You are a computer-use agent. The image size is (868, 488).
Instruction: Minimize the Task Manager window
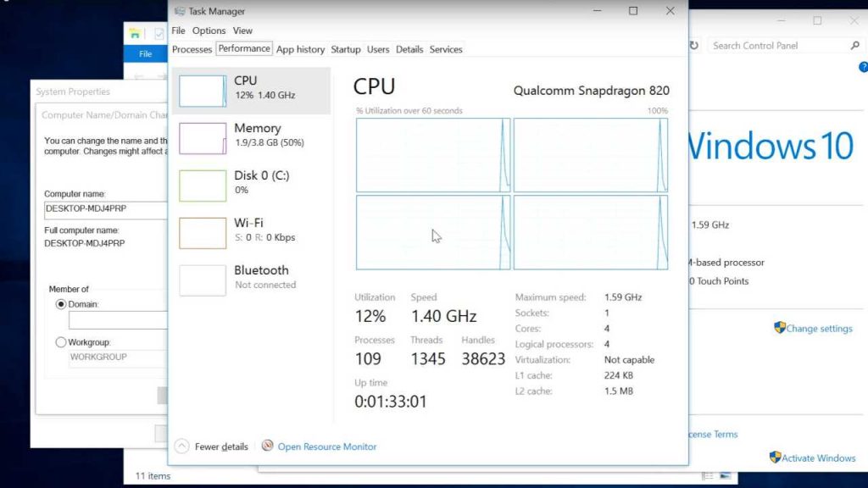point(597,11)
